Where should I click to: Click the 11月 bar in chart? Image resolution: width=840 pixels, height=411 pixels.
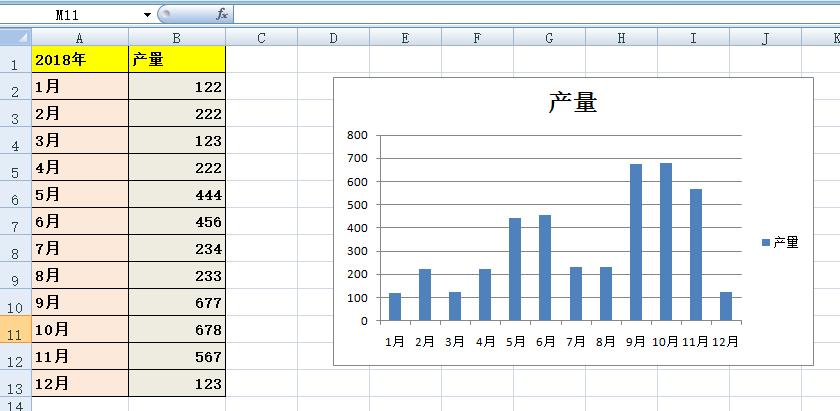696,255
